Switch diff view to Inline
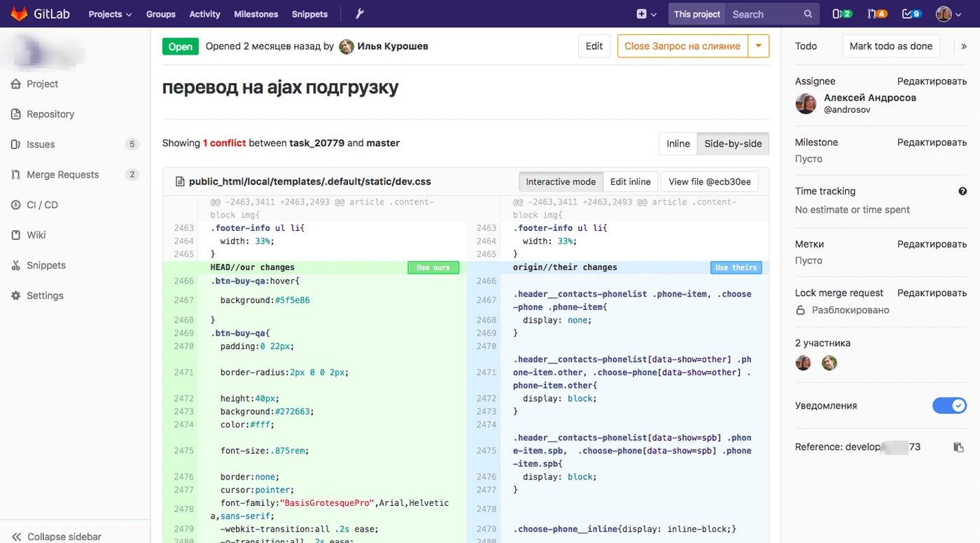Screen dimensions: 980x543 (678, 143)
